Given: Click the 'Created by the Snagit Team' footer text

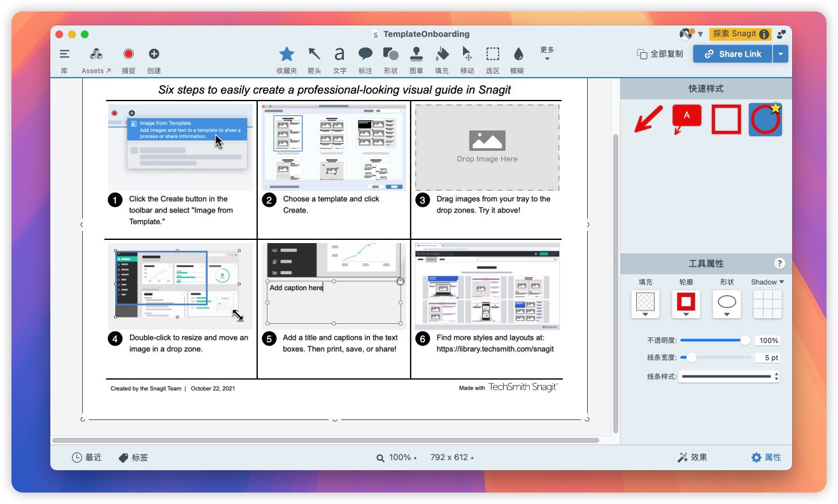Looking at the screenshot, I should point(146,388).
